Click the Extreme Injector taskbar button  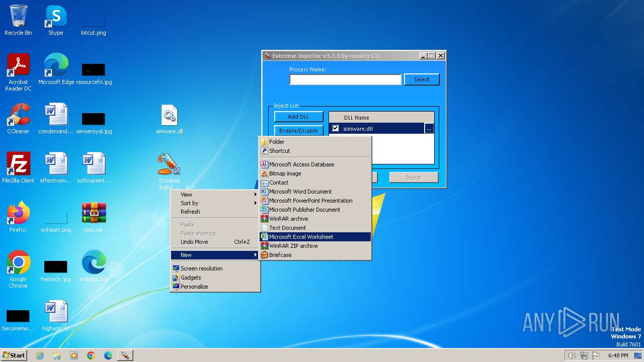[x=125, y=355]
